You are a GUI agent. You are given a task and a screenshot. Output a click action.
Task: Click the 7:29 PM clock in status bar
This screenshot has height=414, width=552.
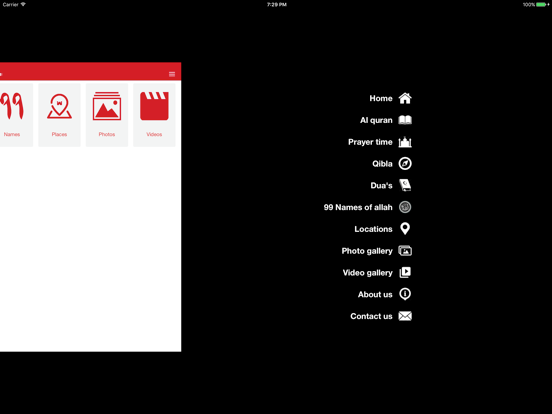pyautogui.click(x=276, y=5)
